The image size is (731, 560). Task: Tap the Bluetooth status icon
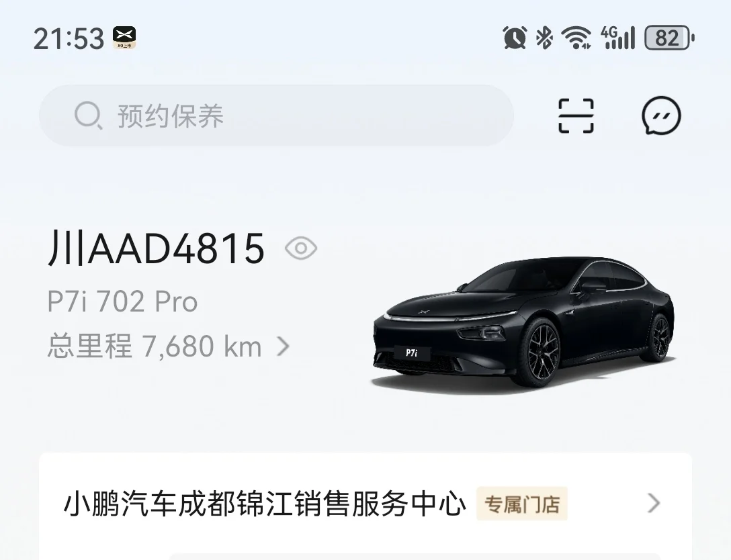pos(544,38)
